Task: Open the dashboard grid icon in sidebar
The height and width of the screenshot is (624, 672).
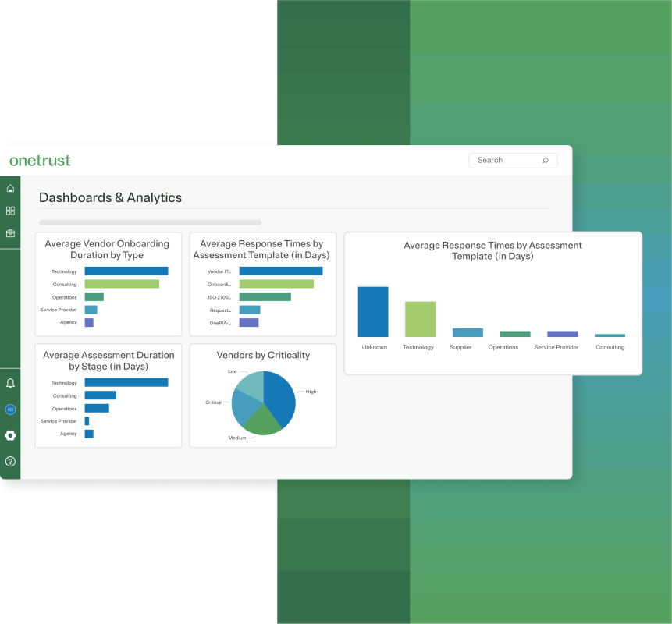Action: [x=10, y=211]
